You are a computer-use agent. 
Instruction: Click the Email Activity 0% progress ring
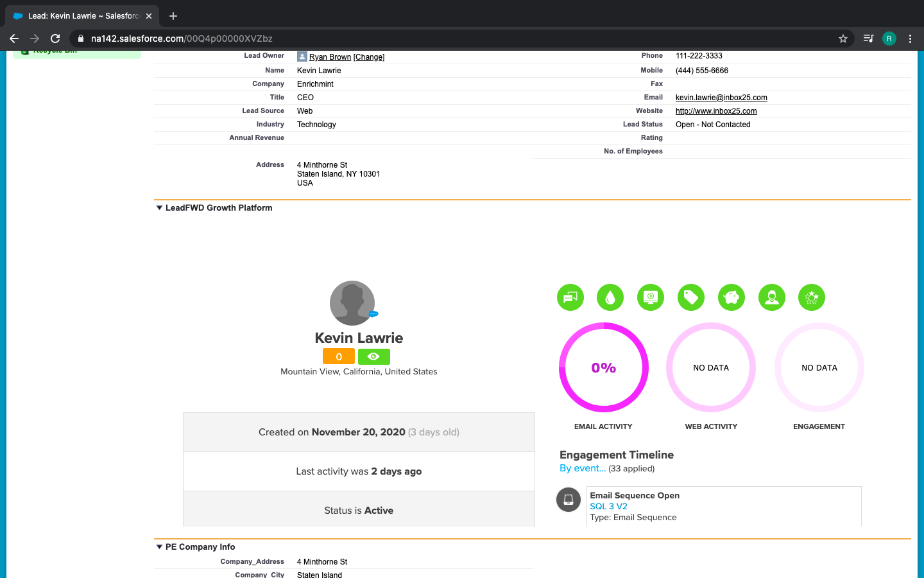(x=604, y=367)
